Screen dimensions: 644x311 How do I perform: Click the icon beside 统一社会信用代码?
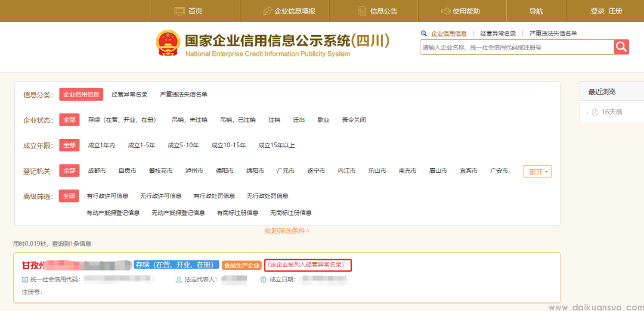pos(25,280)
